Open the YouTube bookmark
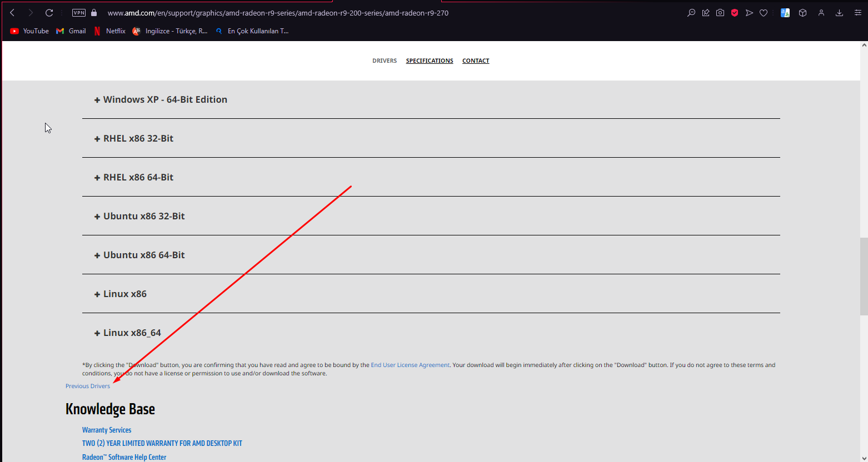This screenshot has width=868, height=462. (29, 31)
